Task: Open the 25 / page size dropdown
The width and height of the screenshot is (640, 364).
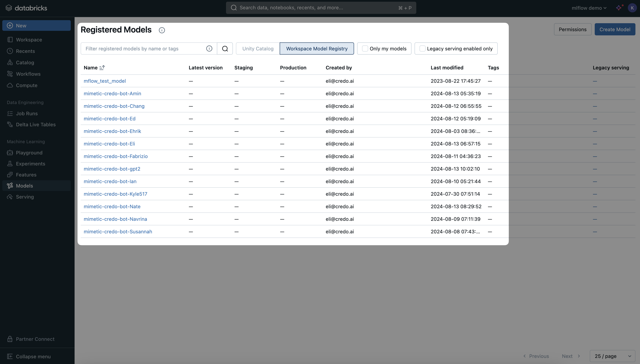Action: 612,356
